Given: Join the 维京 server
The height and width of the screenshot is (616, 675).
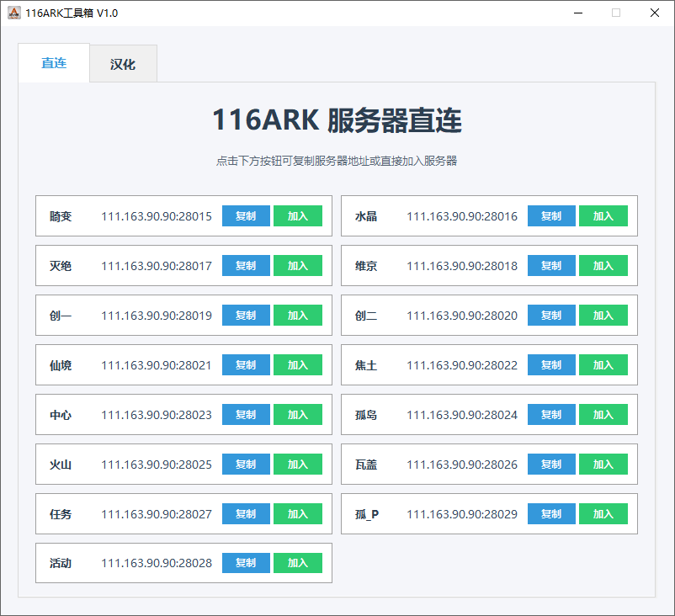Looking at the screenshot, I should coord(603,266).
